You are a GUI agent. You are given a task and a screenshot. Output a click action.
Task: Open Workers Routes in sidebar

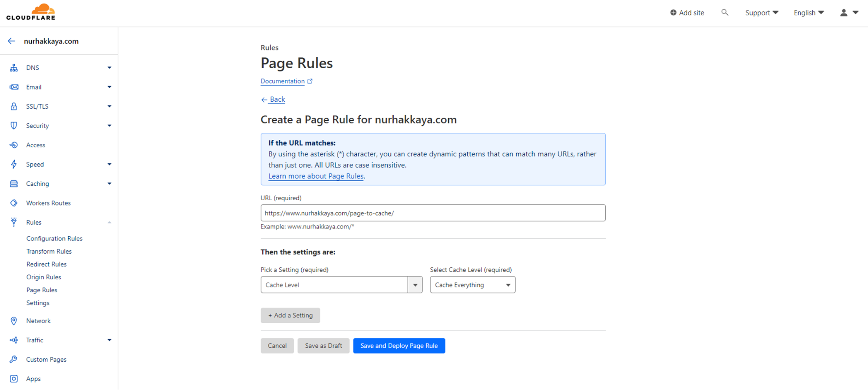[x=48, y=203]
